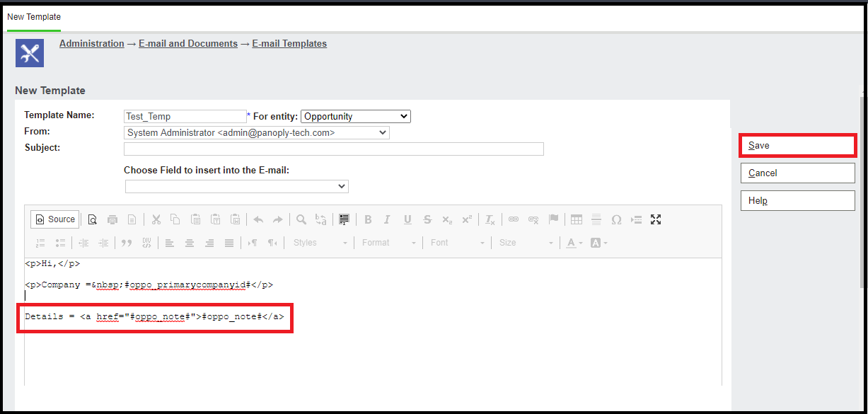Image resolution: width=868 pixels, height=414 pixels.
Task: Click text direction right-to-left icon
Action: (272, 243)
